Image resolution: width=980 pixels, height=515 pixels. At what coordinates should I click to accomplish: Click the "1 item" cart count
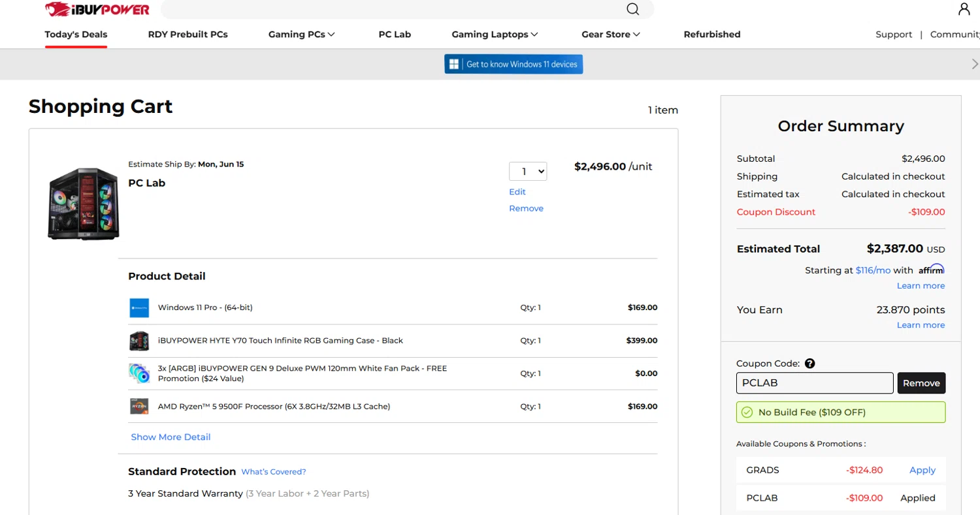pyautogui.click(x=663, y=110)
